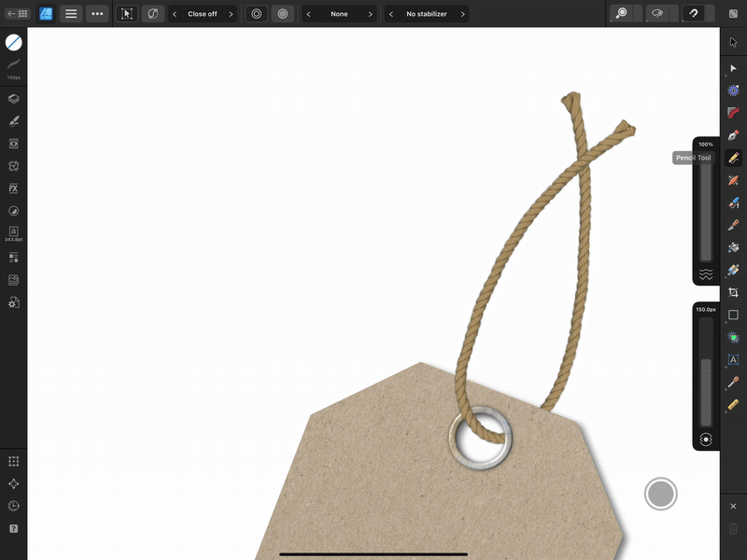
Task: Go back to the document gallery
Action: pos(17,14)
